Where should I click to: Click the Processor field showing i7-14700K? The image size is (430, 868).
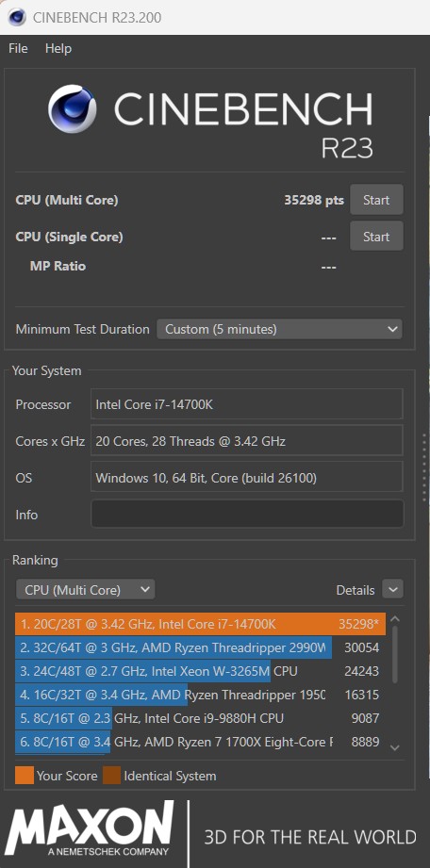(x=246, y=404)
